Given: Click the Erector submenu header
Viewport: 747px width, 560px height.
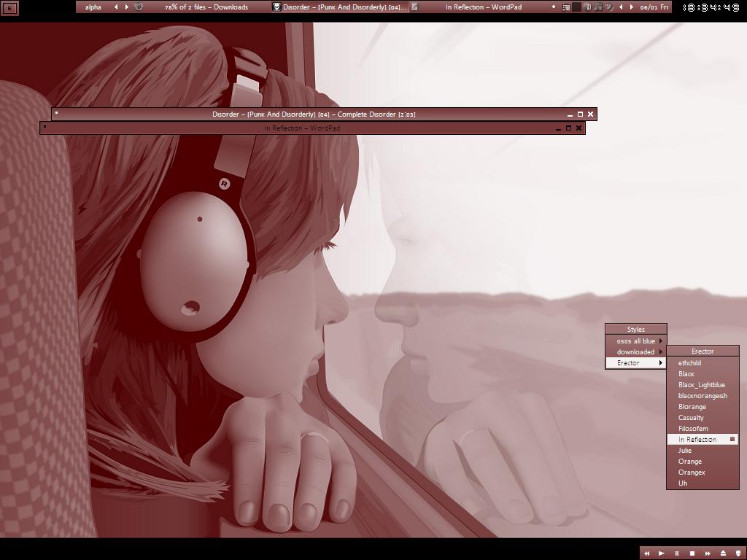Looking at the screenshot, I should click(x=703, y=351).
